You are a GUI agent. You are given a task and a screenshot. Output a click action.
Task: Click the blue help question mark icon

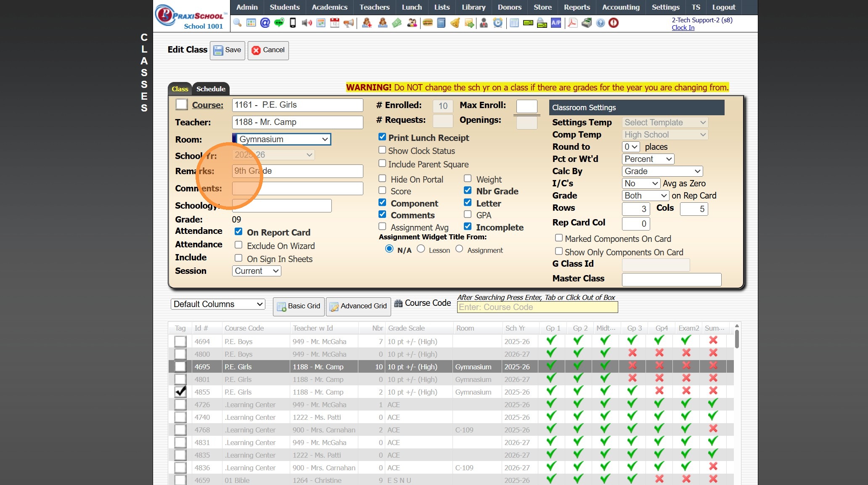click(601, 23)
